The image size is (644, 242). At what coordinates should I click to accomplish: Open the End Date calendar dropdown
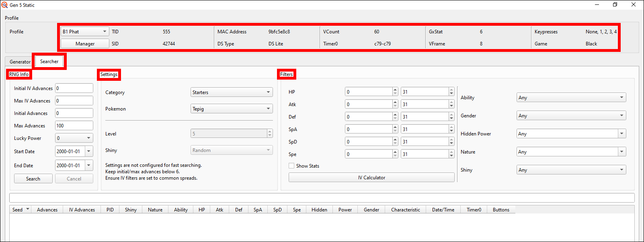click(x=89, y=165)
